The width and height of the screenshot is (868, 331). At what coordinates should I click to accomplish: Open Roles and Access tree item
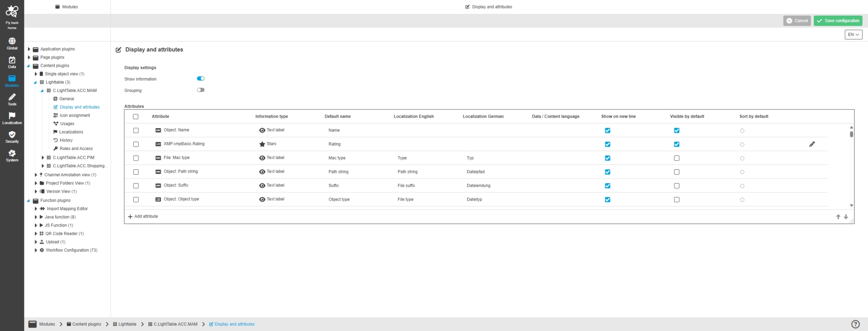tap(76, 149)
